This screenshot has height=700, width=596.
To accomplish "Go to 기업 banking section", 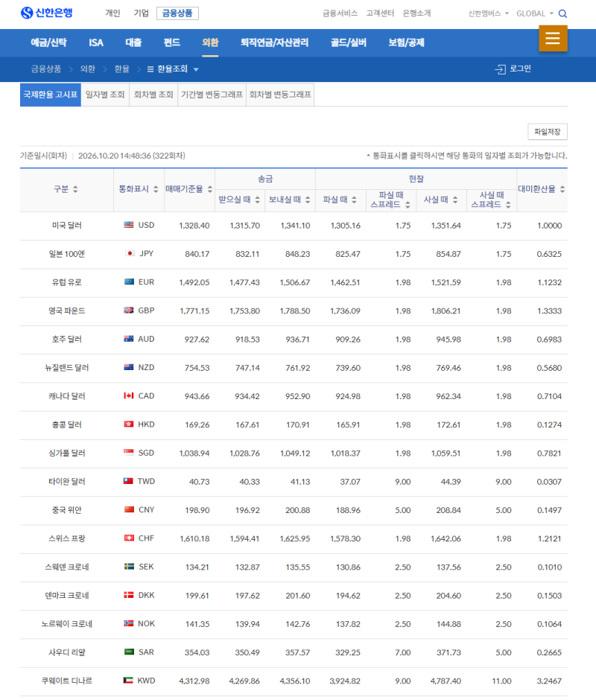I will click(x=142, y=13).
